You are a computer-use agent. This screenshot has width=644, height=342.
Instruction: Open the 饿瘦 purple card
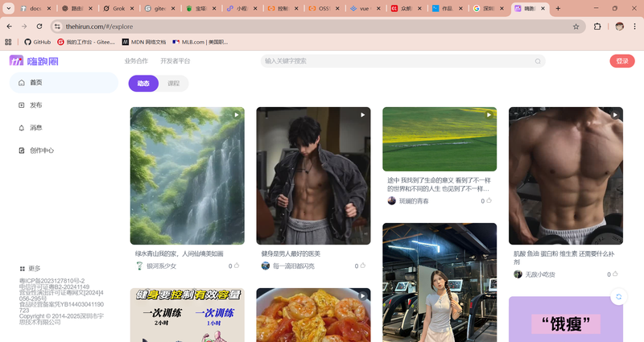566,319
